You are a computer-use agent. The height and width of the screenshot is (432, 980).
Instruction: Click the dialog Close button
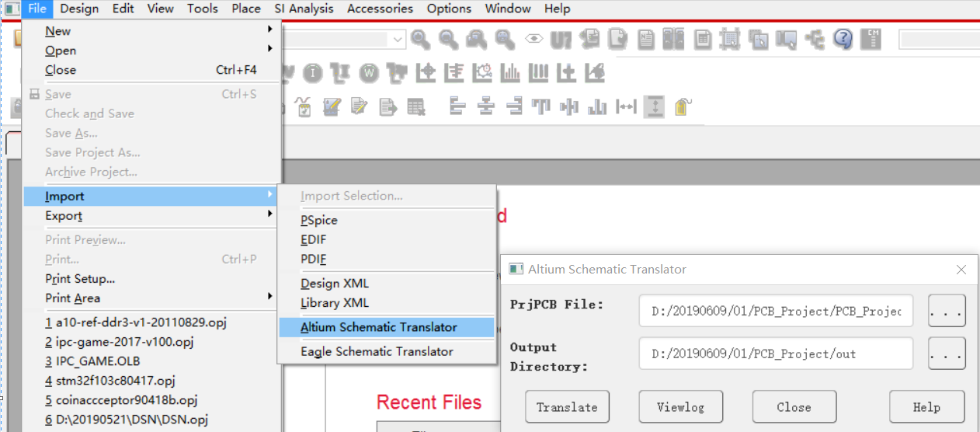794,407
